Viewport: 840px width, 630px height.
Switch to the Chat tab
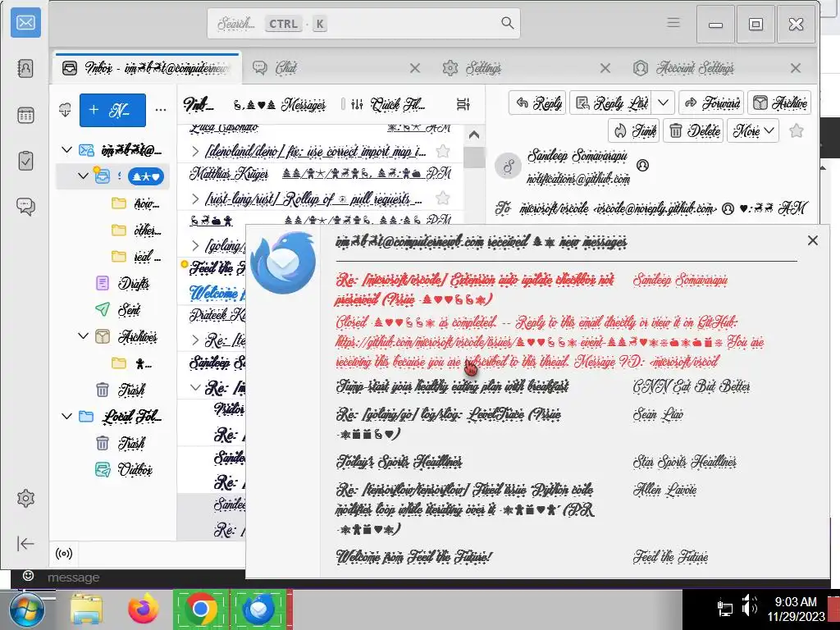tap(332, 68)
